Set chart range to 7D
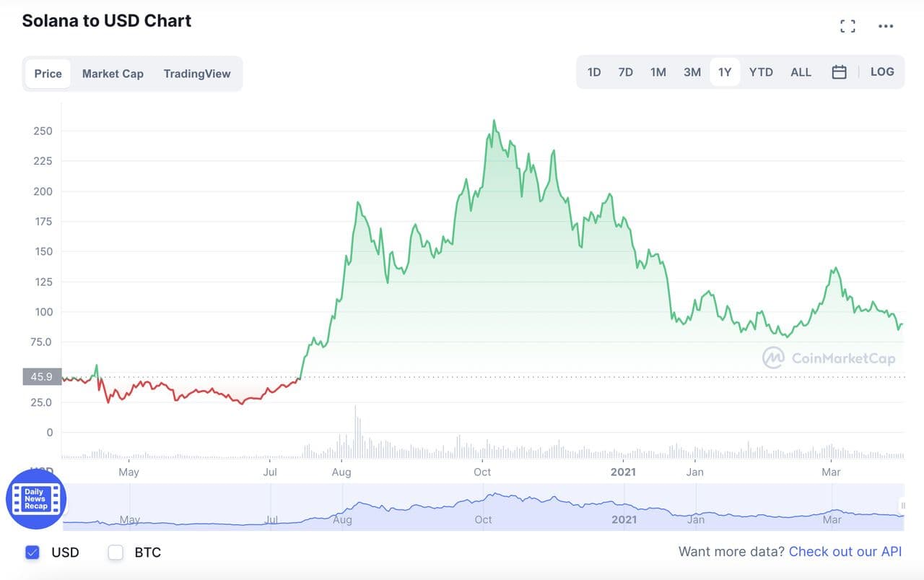This screenshot has width=924, height=580. pos(625,72)
